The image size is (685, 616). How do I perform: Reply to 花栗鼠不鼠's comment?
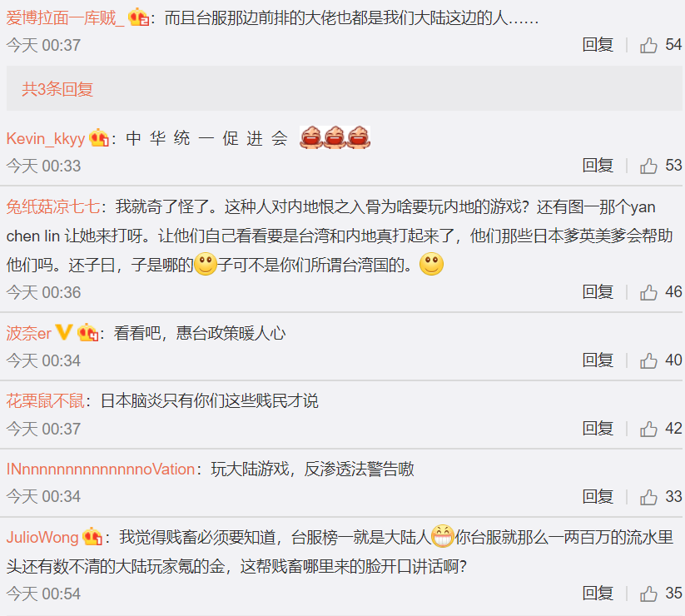598,429
